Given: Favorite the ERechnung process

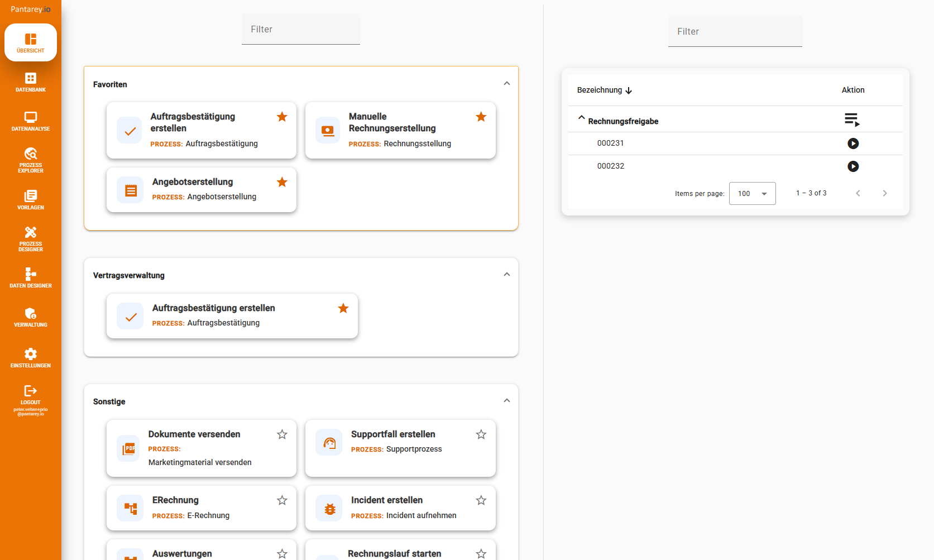Looking at the screenshot, I should [x=282, y=500].
